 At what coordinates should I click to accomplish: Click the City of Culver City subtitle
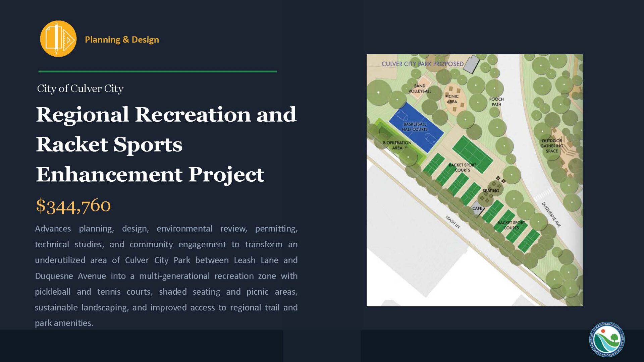[80, 88]
